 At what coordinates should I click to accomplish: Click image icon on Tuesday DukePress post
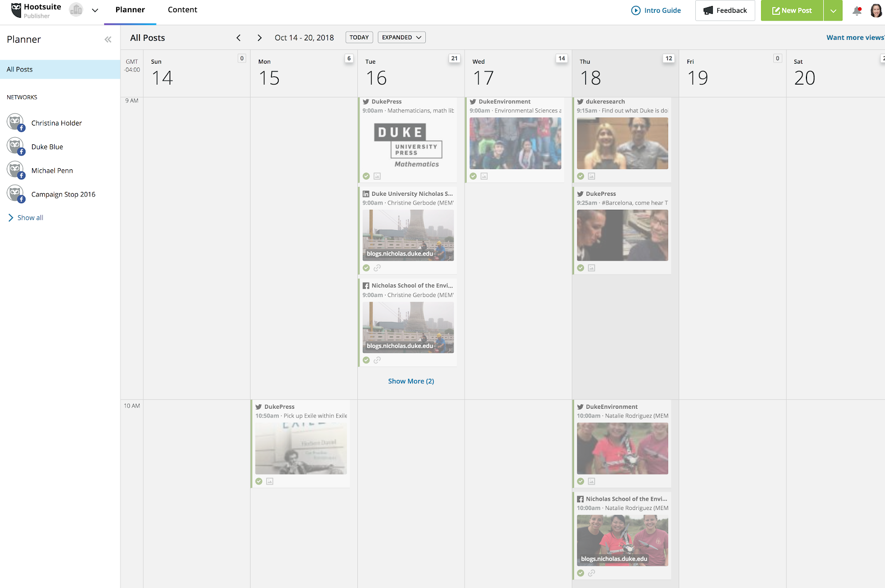click(x=377, y=176)
